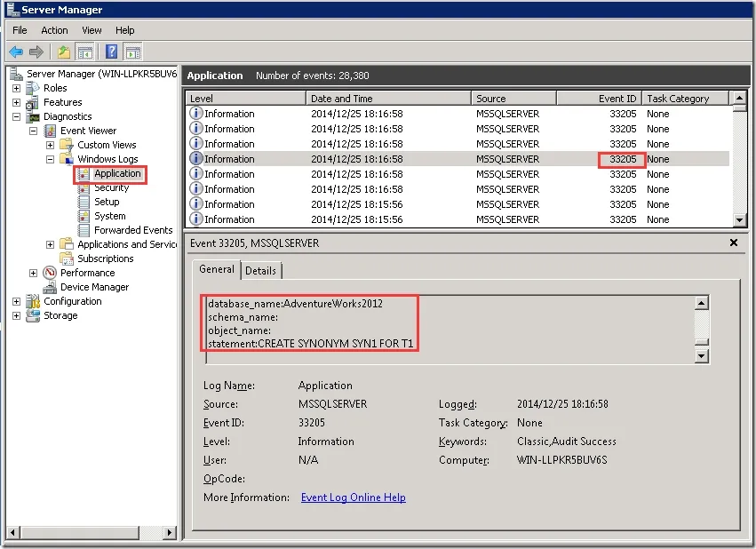The height and width of the screenshot is (549, 756).
Task: Collapse the Windows Logs node
Action: coord(50,159)
